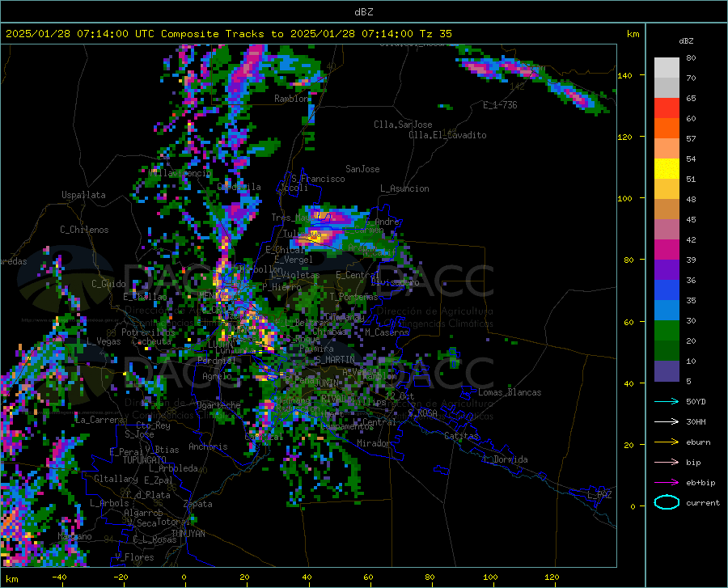Click the '60' tick on the right axis

[629, 322]
